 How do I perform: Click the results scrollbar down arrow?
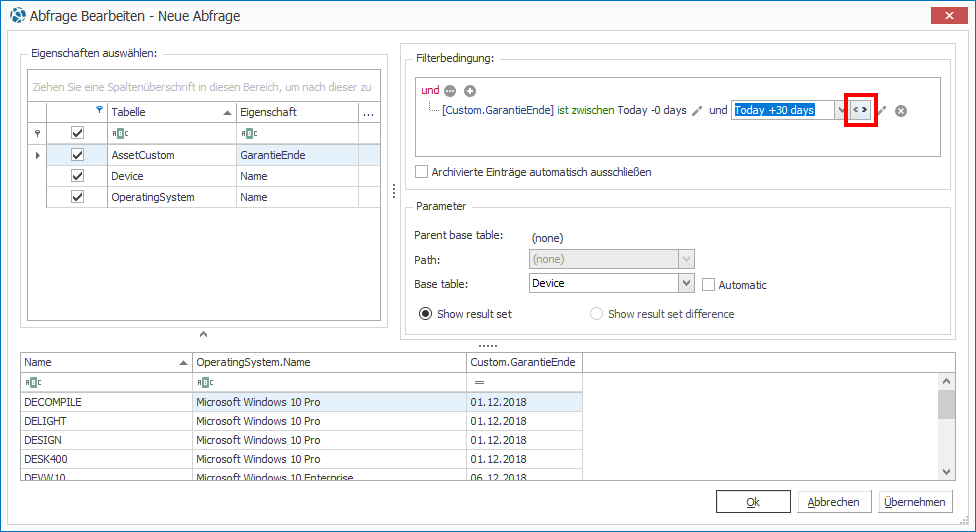(x=947, y=472)
